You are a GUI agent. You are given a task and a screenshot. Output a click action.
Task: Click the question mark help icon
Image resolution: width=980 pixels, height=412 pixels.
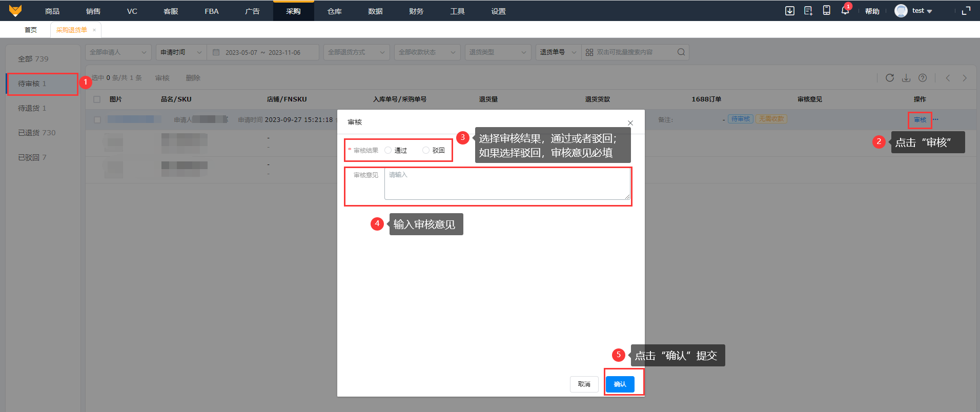pyautogui.click(x=923, y=78)
